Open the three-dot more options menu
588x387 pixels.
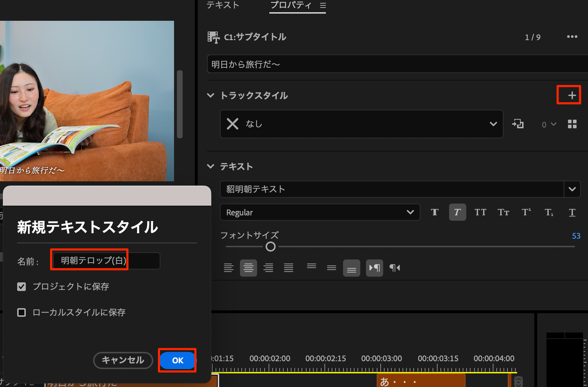tap(572, 37)
